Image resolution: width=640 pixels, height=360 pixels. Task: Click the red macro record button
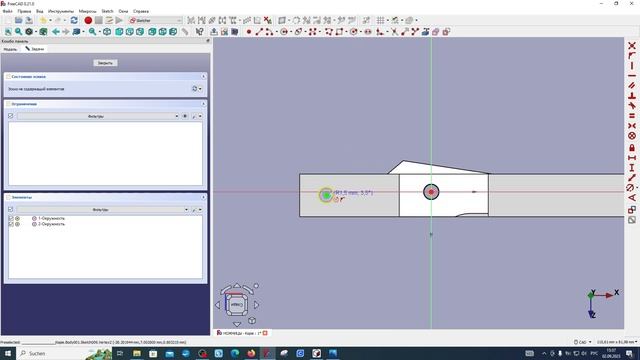pos(88,20)
